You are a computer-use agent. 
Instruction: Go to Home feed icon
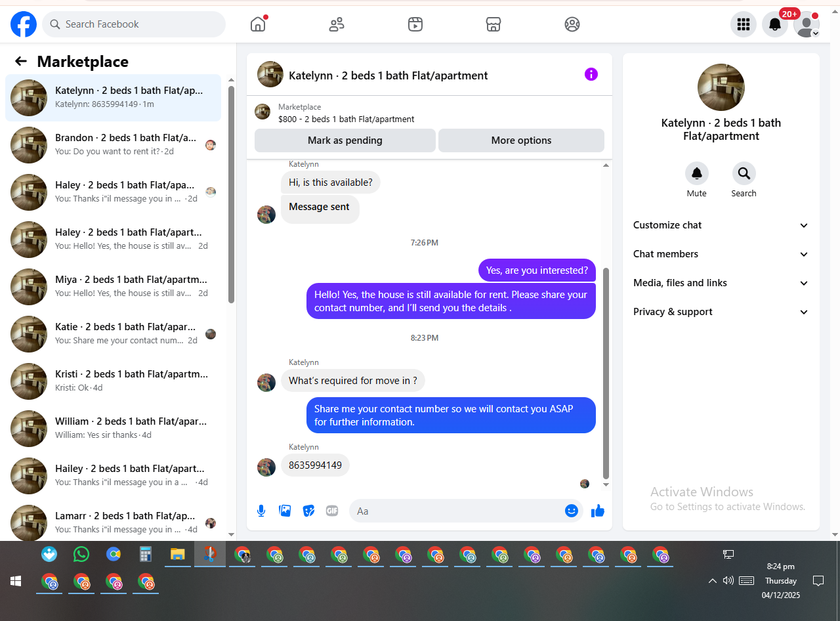click(258, 24)
